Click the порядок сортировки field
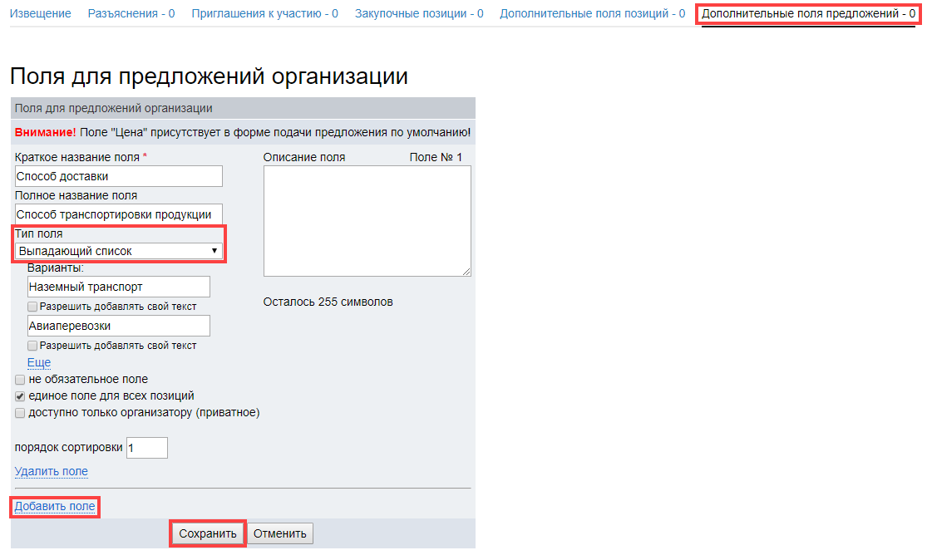927x560 pixels. point(148,447)
